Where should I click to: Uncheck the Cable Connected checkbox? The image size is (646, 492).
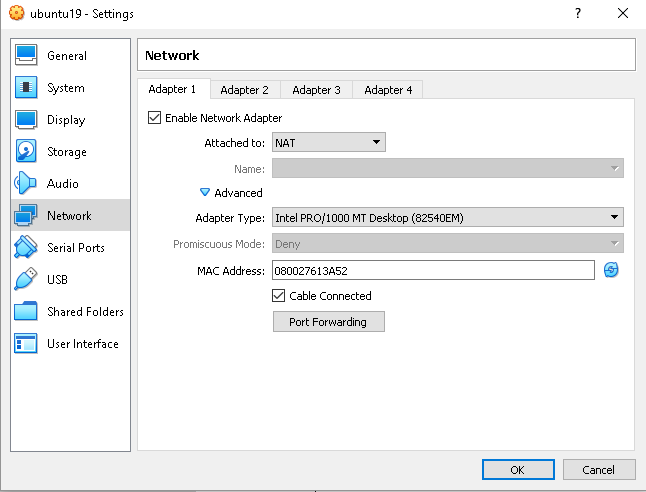(x=279, y=295)
